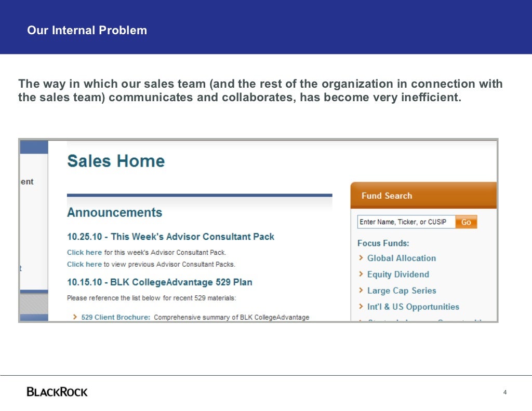
Task: Click arrow icon beside Int'l & US Opportunities
Action: coord(361,307)
